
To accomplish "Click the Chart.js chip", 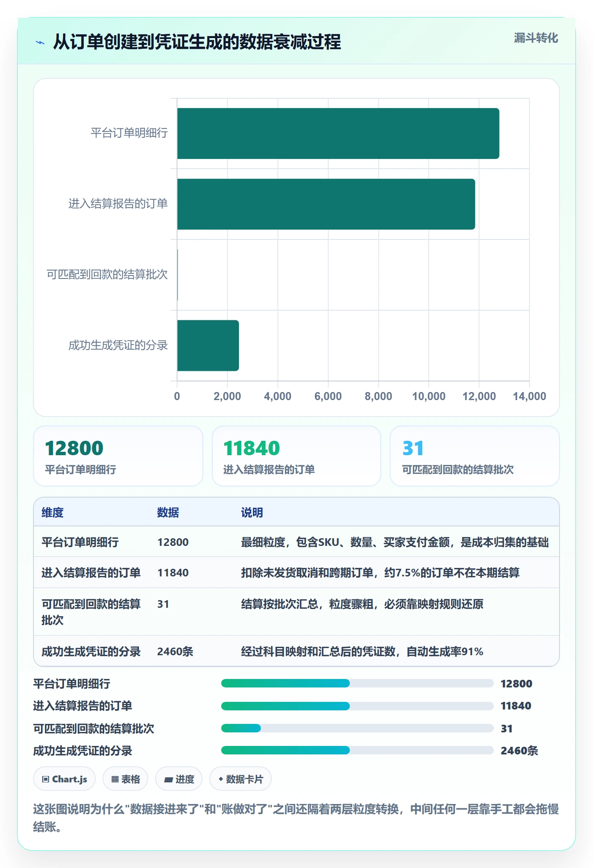I will pos(64,779).
